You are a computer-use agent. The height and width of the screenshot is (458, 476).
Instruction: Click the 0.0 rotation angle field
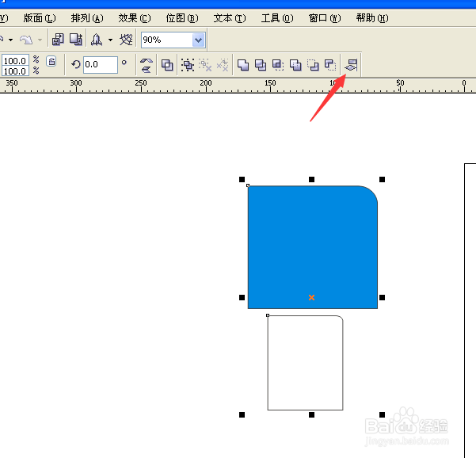click(101, 65)
